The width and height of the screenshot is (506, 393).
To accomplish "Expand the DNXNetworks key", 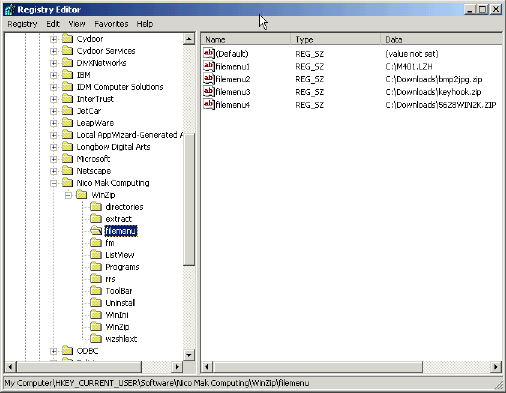I will pyautogui.click(x=53, y=63).
